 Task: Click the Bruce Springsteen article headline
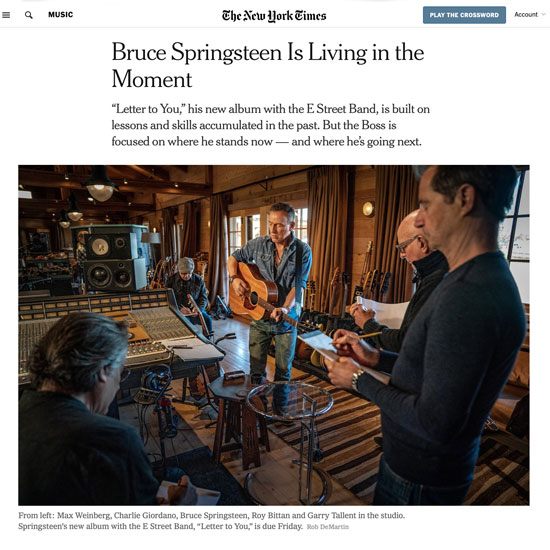coord(268,66)
